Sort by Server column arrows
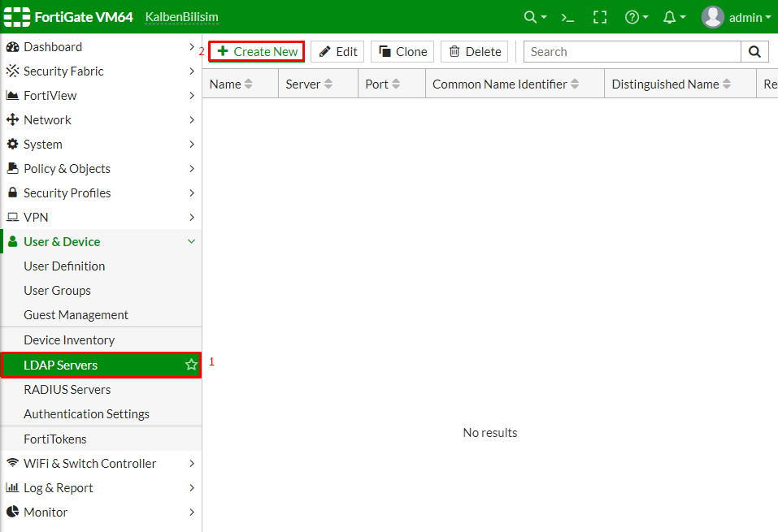Screen dimensions: 778x532 pos(328,84)
